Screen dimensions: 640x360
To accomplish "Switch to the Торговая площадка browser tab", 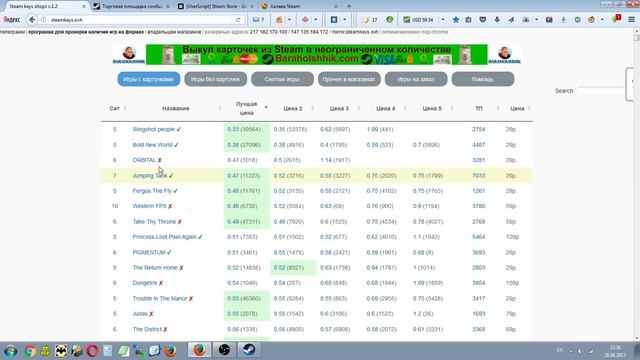I will click(x=131, y=6).
